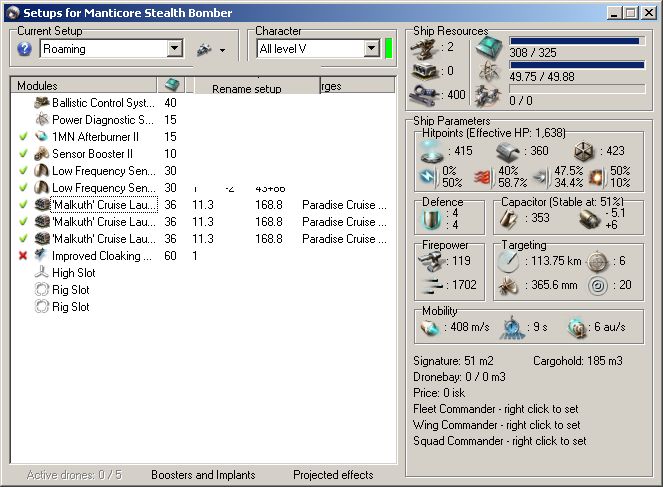Toggle the Sensor Booster II active checkmark
This screenshot has width=663, height=487.
tap(23, 153)
